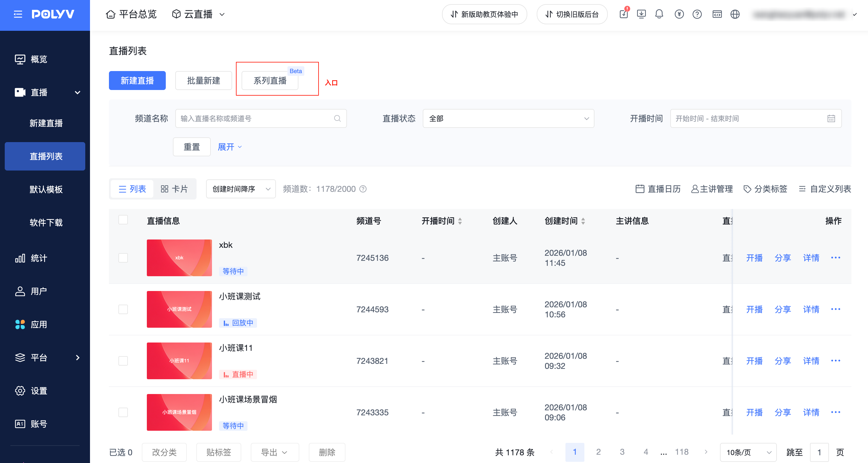Click the blue 新建直播 button
Image resolution: width=868 pixels, height=463 pixels.
click(x=137, y=81)
